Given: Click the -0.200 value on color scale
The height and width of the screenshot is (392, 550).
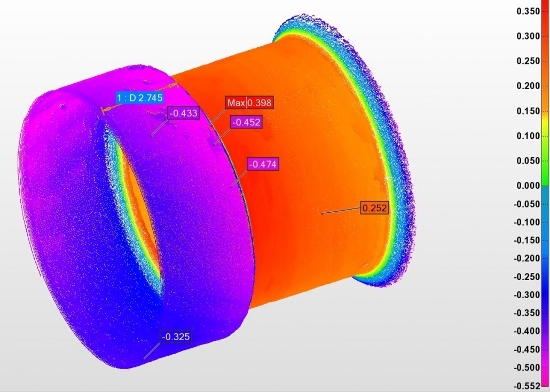Looking at the screenshot, I should point(527,259).
